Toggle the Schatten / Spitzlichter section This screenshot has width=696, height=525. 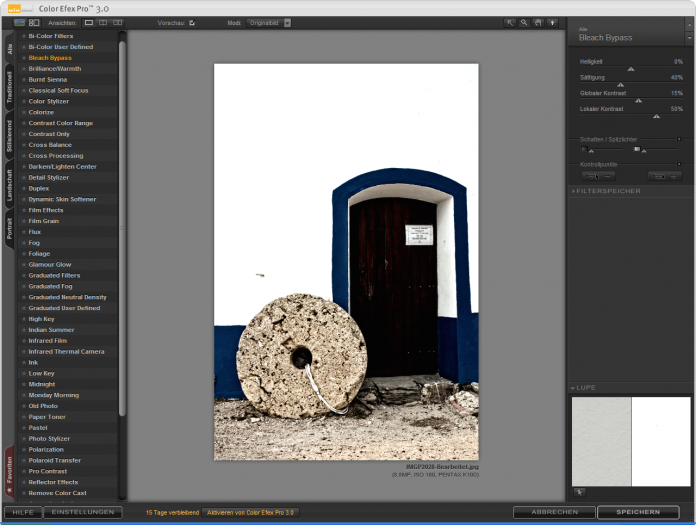click(679, 139)
